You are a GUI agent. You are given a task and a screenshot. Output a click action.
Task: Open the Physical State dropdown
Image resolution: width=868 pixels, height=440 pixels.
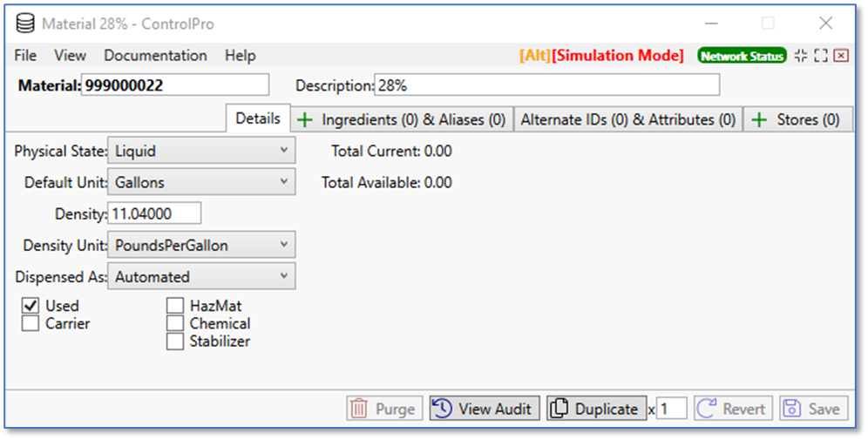(201, 152)
